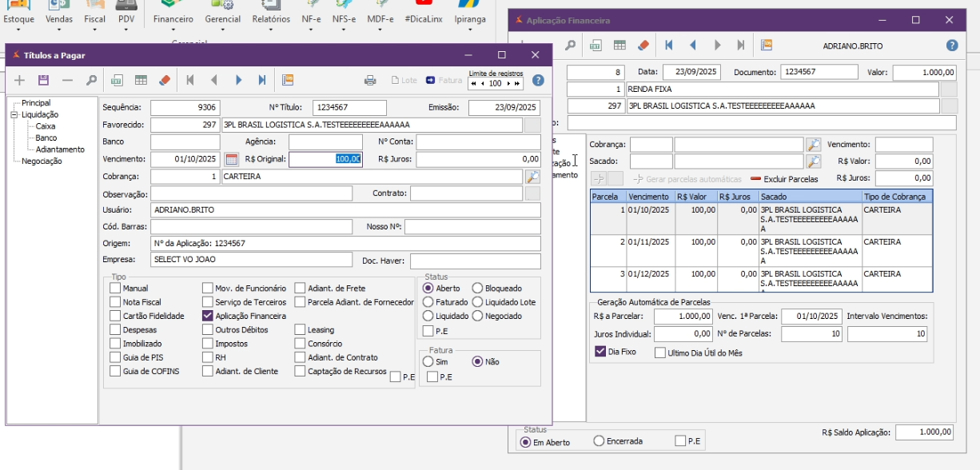Click the Nº de Parcelas input field
Image resolution: width=980 pixels, height=470 pixels.
tap(811, 333)
